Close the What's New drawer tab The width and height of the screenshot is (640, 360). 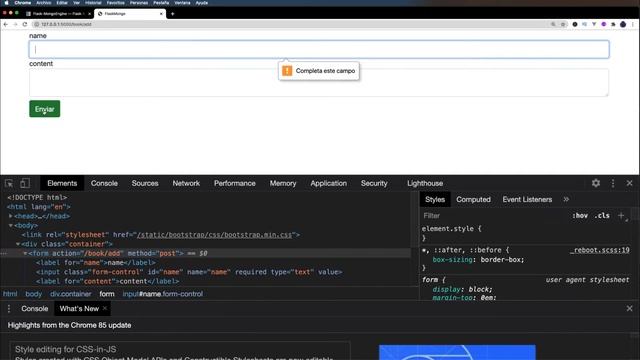(105, 308)
